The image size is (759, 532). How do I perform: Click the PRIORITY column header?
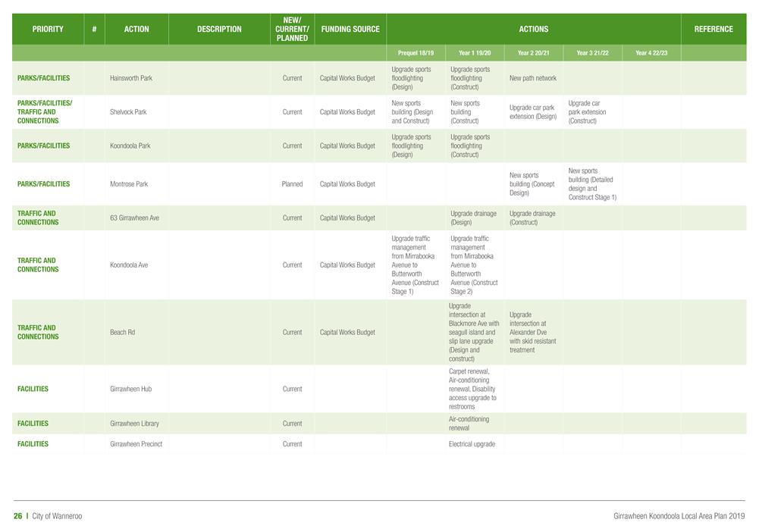click(x=48, y=30)
